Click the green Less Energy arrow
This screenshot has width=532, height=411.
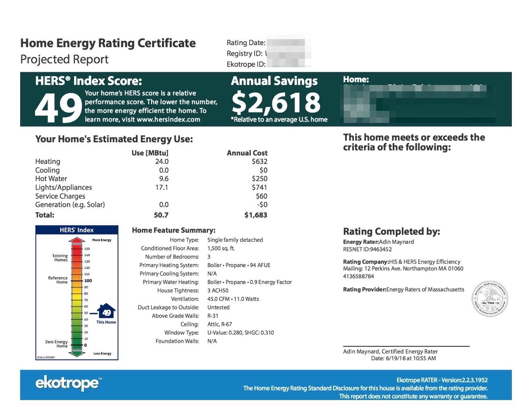[77, 353]
